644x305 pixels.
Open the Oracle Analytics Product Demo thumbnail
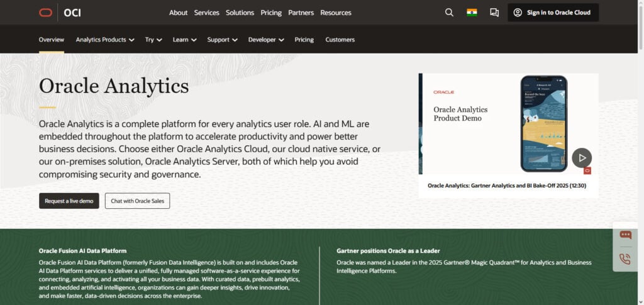tap(508, 124)
